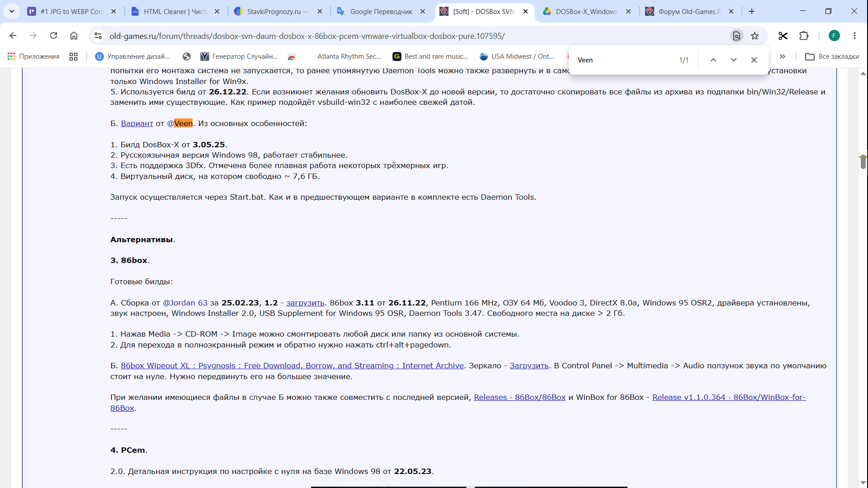Screen dimensions: 868x488
Task: Open the WinBox-for-86Box release v1.1.0.364 link
Action: click(x=729, y=397)
